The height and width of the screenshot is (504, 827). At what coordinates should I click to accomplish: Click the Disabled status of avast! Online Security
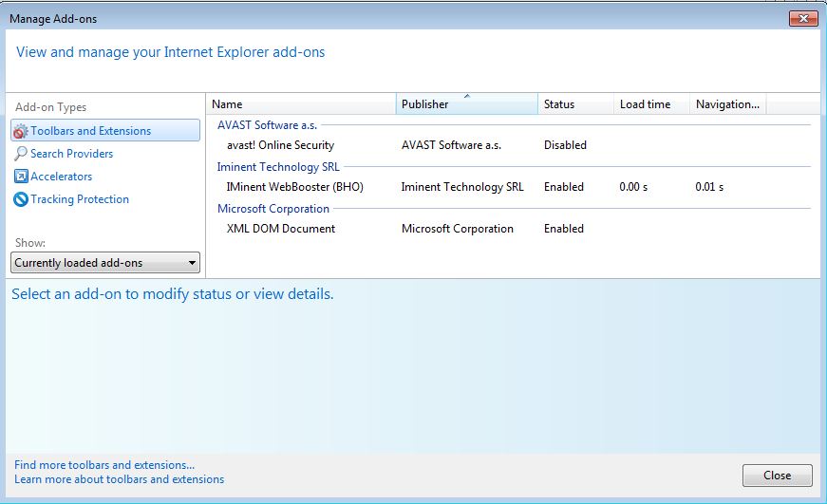[565, 145]
